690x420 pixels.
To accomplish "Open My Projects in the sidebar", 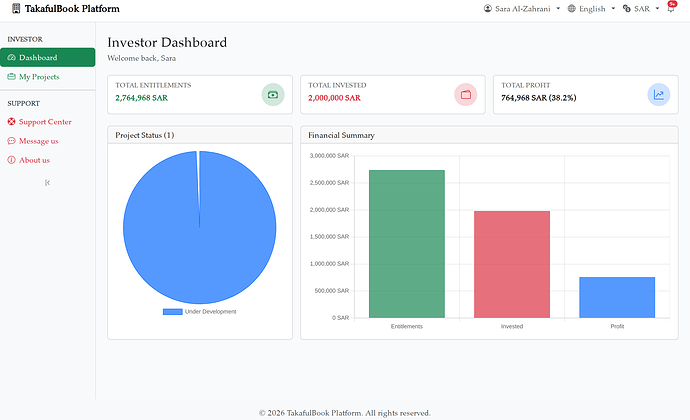I will (48, 77).
